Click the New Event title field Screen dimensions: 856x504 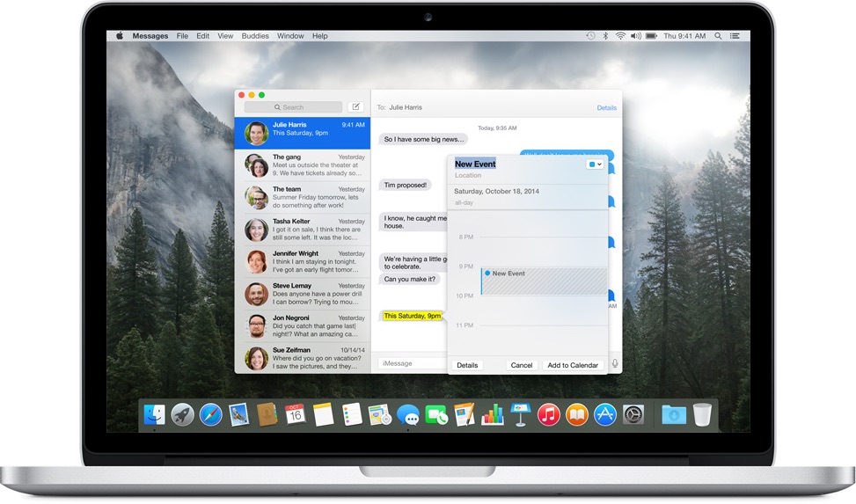[x=475, y=164]
